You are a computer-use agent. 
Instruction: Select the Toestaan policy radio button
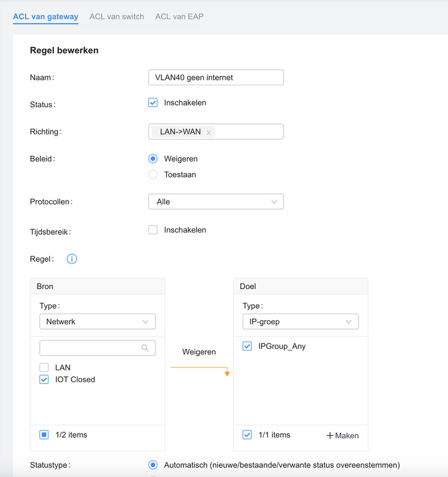[x=153, y=175]
